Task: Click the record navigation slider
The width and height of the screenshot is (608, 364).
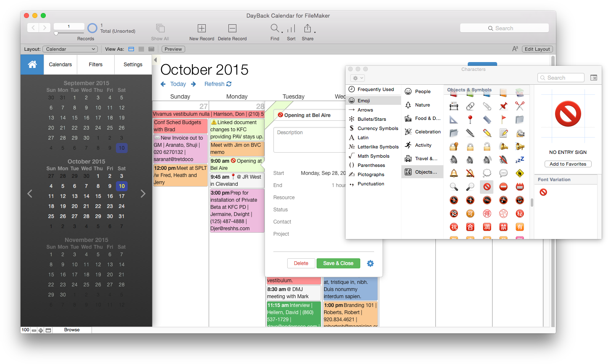Action: pyautogui.click(x=69, y=33)
